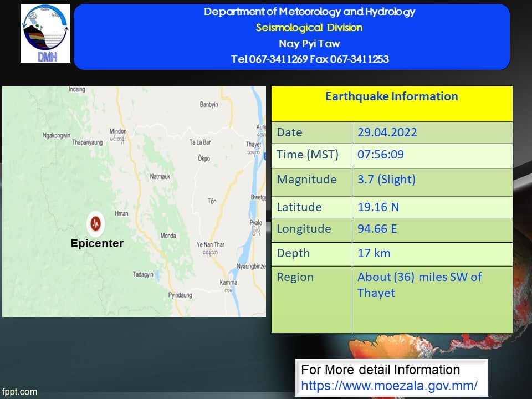532x399 pixels.
Task: Click the Kamma town label on the map
Action: pos(228,283)
